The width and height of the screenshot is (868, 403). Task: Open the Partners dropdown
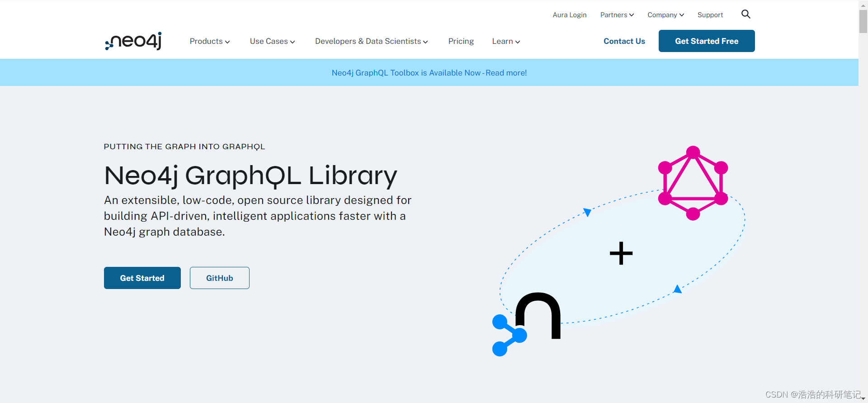pos(617,15)
